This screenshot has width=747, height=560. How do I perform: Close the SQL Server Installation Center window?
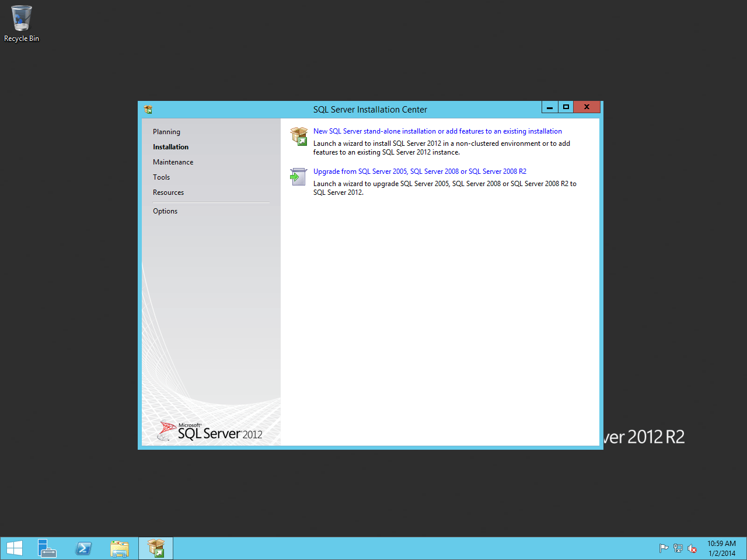587,107
